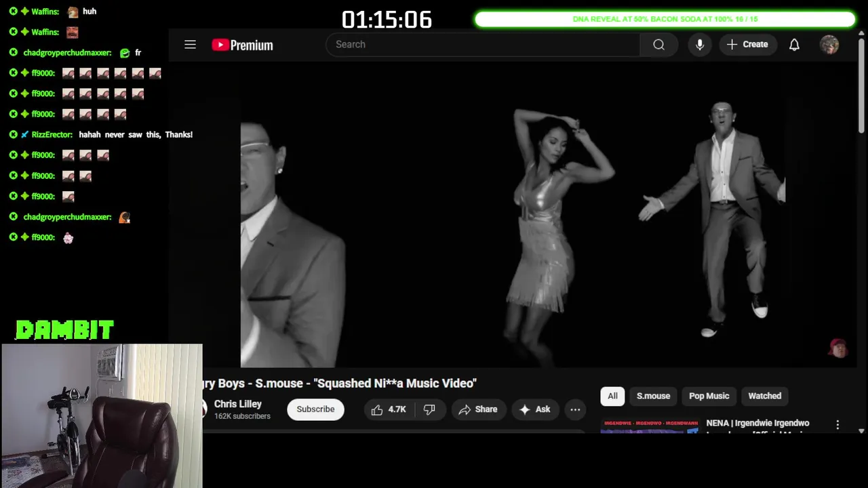The image size is (868, 488).
Task: Select the Pop Music filter chip
Action: pos(709,396)
